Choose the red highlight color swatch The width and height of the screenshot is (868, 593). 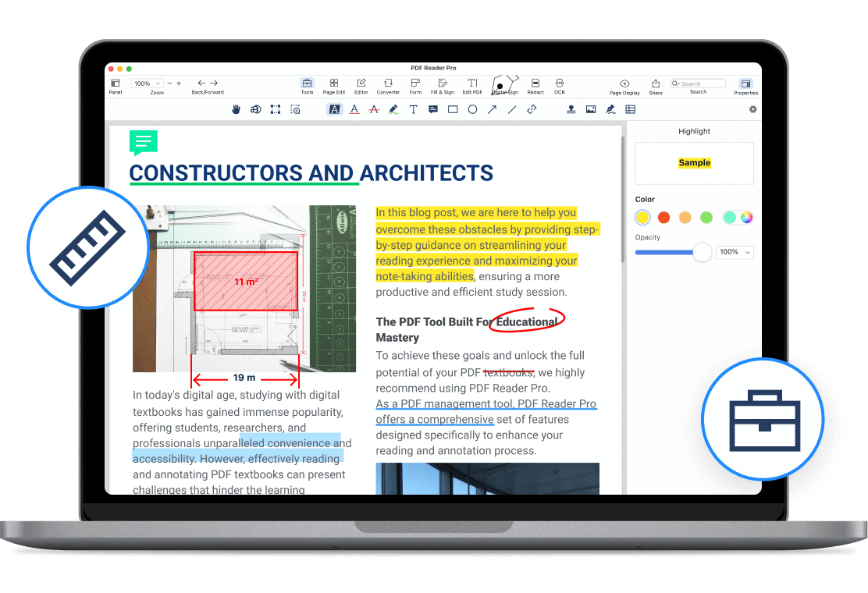pos(663,218)
